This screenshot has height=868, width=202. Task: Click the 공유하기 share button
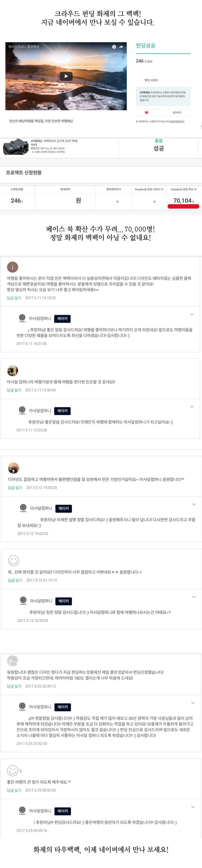point(177,113)
